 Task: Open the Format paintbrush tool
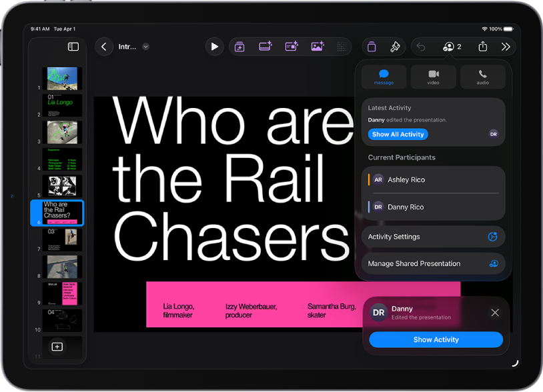click(395, 47)
